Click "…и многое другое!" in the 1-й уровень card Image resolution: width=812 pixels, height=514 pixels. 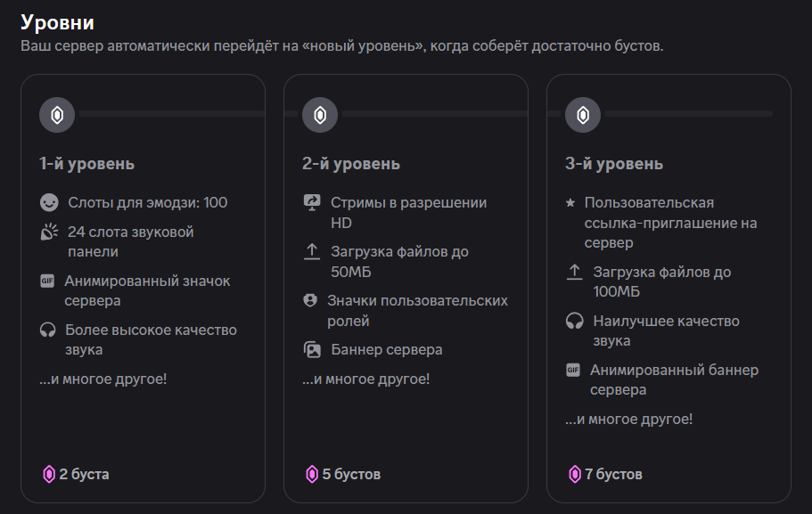pos(103,379)
